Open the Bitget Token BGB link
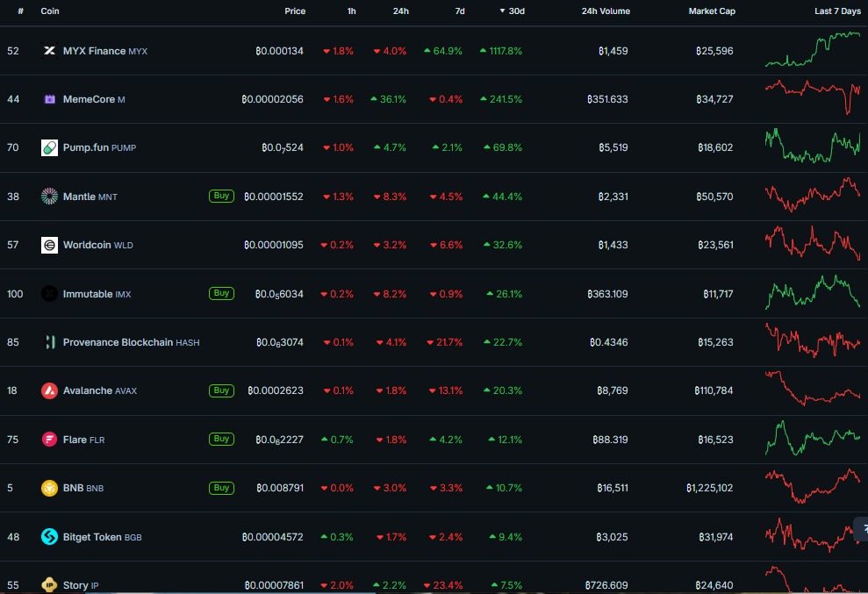 tap(103, 537)
